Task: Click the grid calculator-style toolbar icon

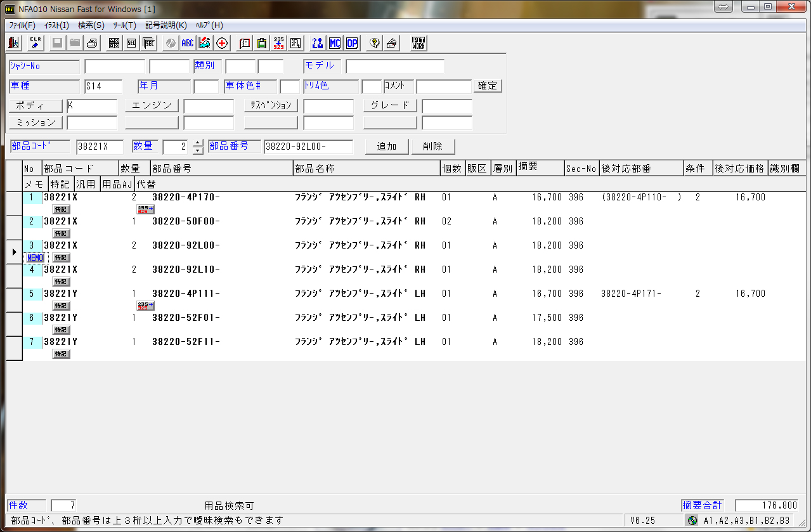Action: [x=114, y=43]
